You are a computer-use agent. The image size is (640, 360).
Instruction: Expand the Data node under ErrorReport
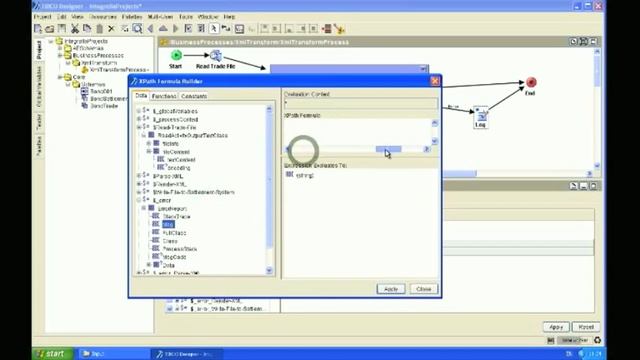pos(149,265)
